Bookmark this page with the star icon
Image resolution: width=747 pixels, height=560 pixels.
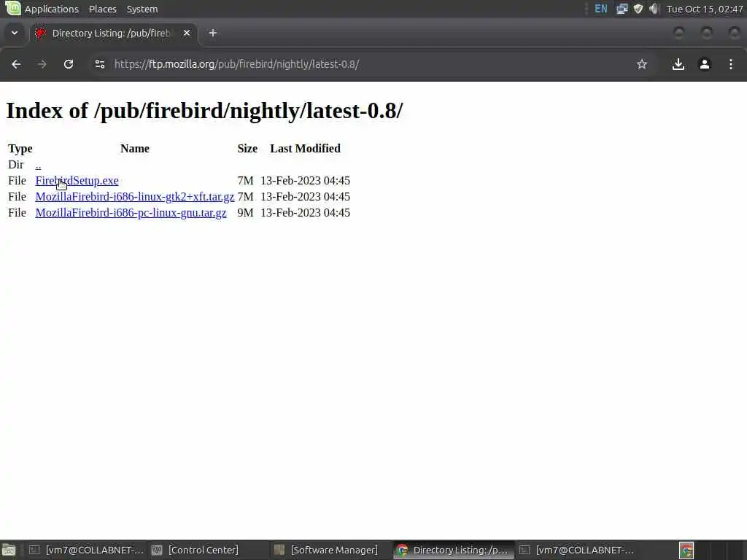click(642, 64)
